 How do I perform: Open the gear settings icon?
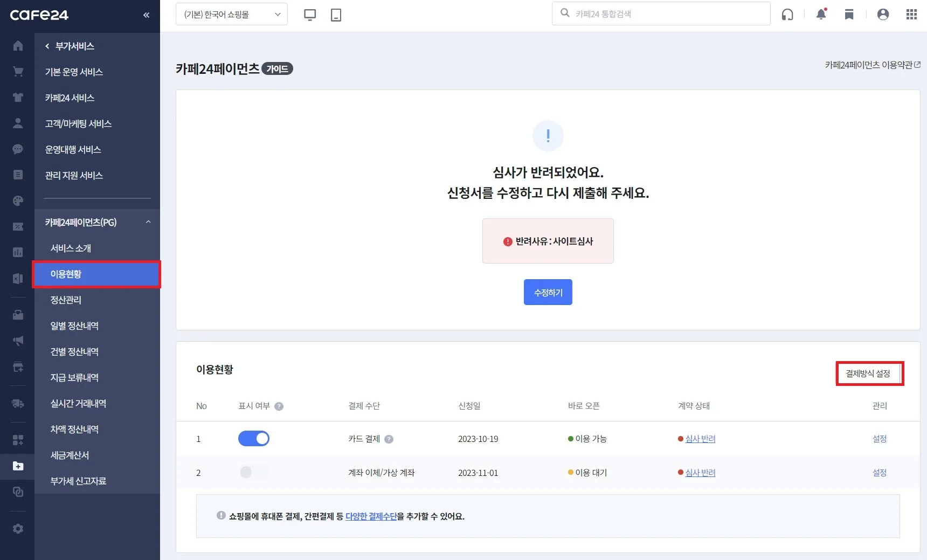pos(18,529)
